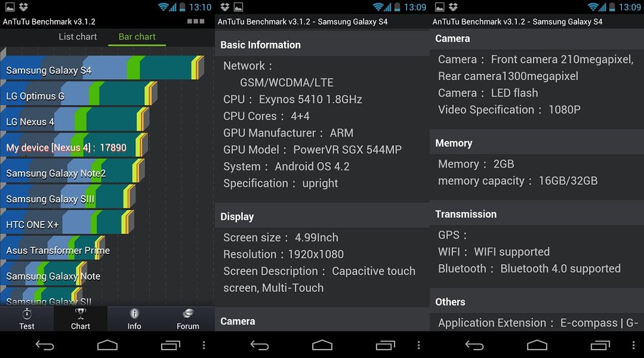644x358 pixels.
Task: Select the Others section header
Action: tap(537, 302)
